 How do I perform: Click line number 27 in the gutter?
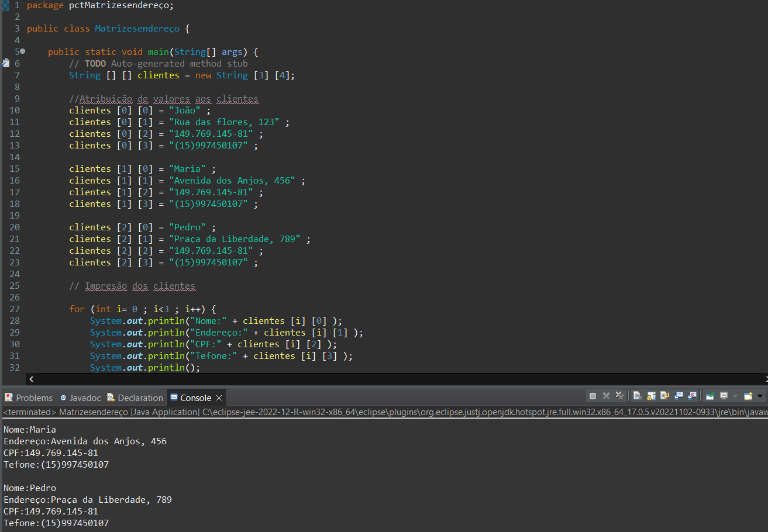(x=15, y=309)
